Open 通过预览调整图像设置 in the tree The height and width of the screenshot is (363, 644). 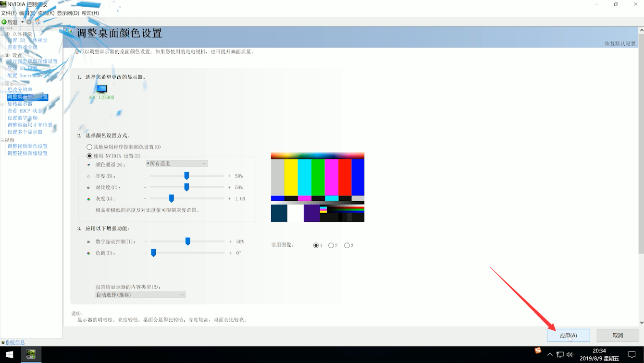coord(32,61)
